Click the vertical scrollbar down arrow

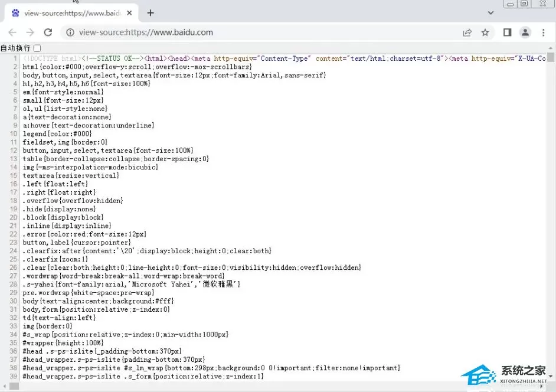click(550, 375)
